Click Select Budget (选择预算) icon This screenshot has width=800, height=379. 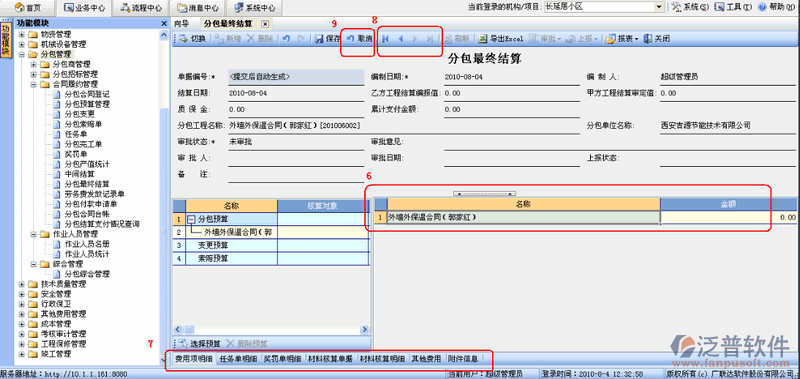pos(184,344)
